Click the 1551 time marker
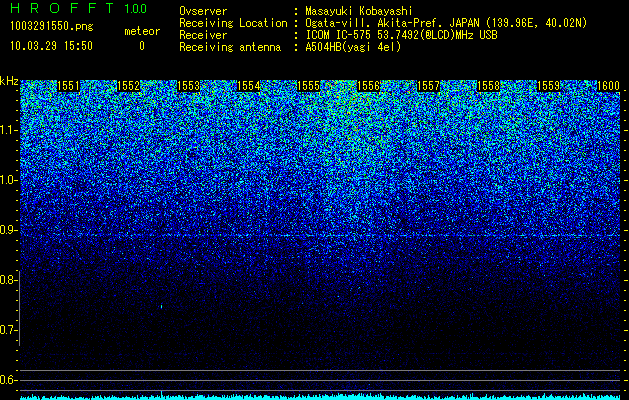Screen dimensions: 629x400 (x=69, y=86)
